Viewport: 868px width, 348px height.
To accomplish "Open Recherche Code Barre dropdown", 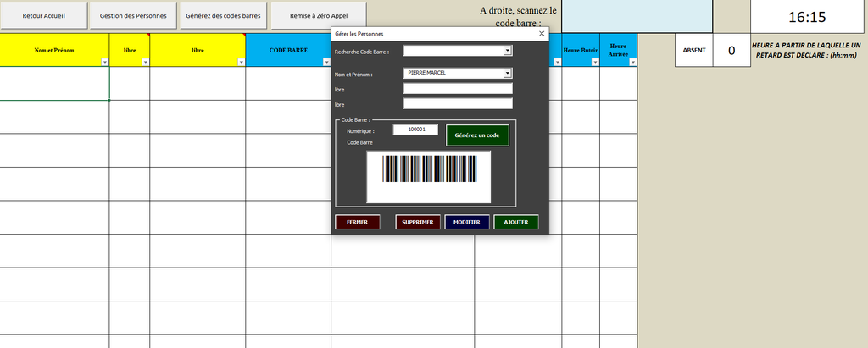I will pyautogui.click(x=507, y=51).
